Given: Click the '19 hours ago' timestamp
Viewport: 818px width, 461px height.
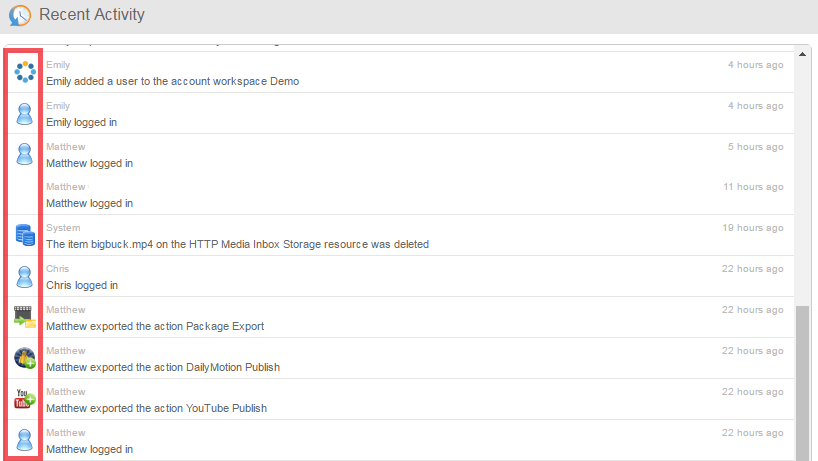Looking at the screenshot, I should (x=753, y=228).
